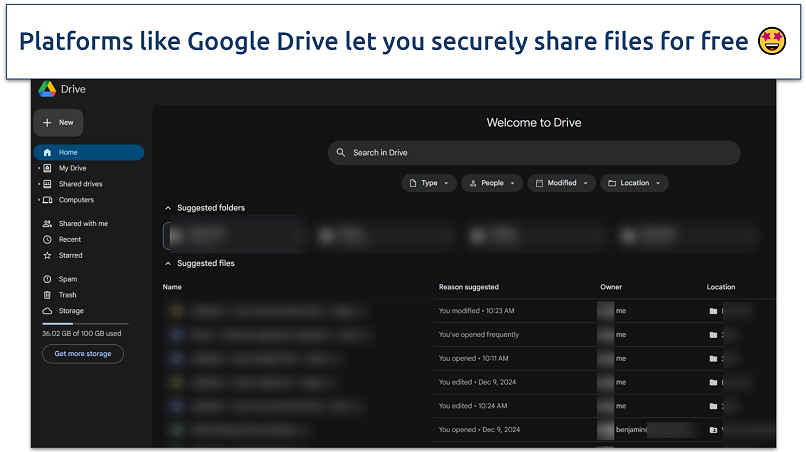Expand the Shared drives tree
The height and width of the screenshot is (452, 806).
[39, 184]
